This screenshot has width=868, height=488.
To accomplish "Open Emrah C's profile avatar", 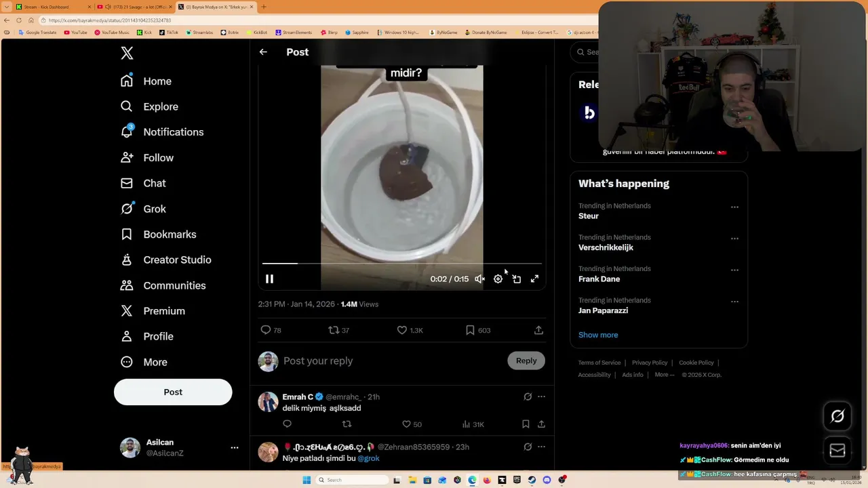I will (x=268, y=402).
